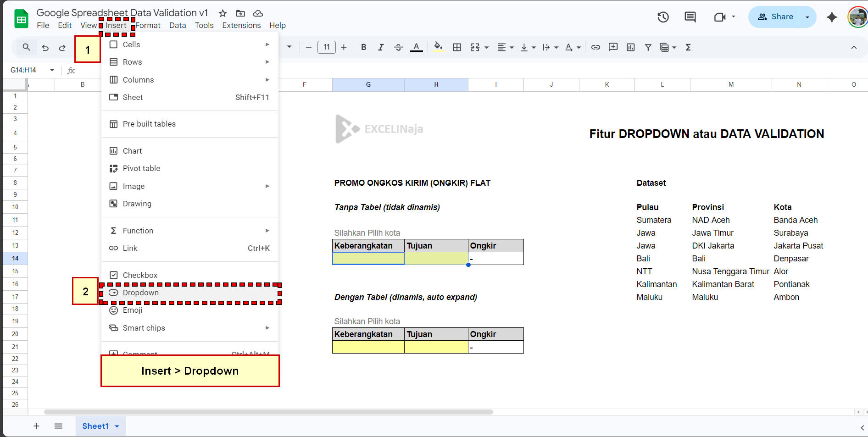The height and width of the screenshot is (437, 868).
Task: Open the Name box dropdown arrow
Action: click(52, 70)
